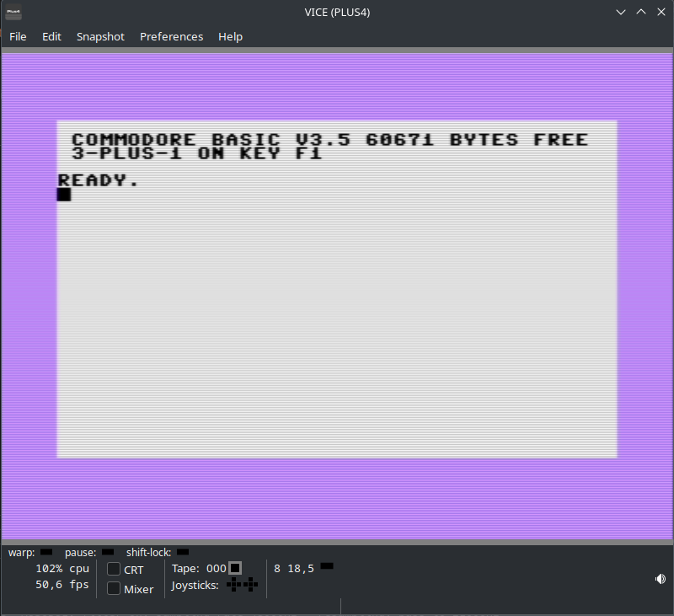Click the tape control status icon
Viewport: 674px width, 616px height.
235,568
